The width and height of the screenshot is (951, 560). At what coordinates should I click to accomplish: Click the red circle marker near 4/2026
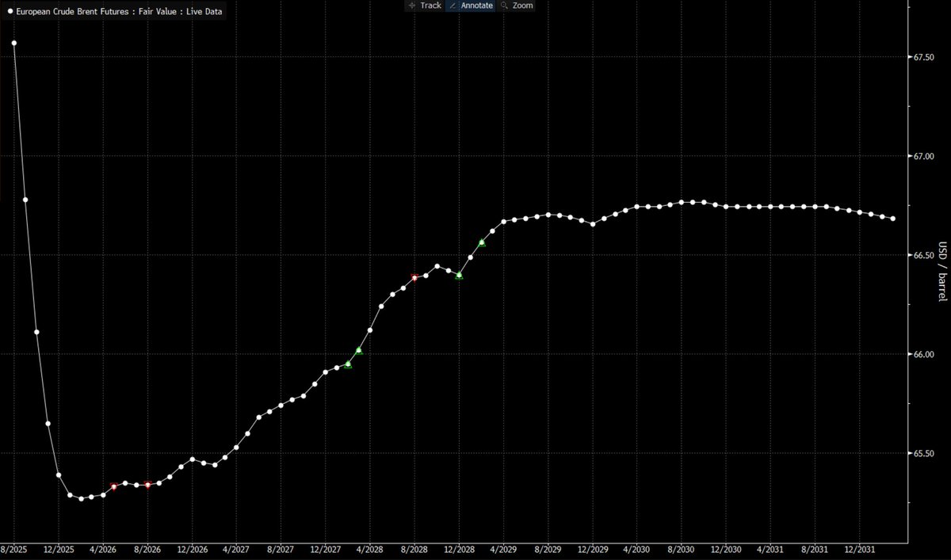(x=113, y=486)
